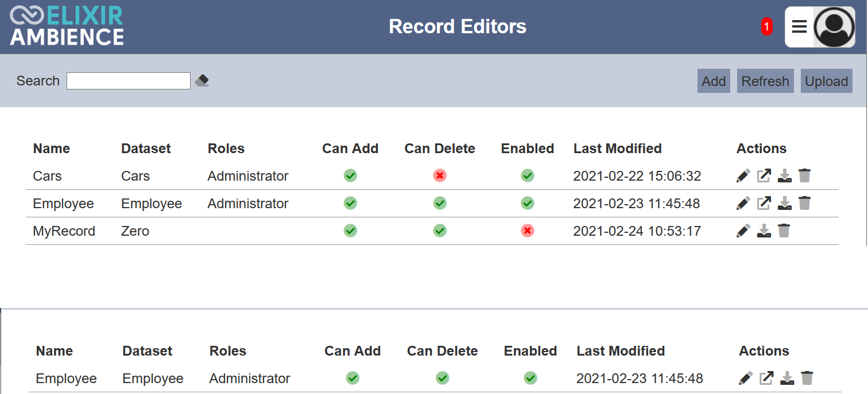Delete the Employee record in the first table
This screenshot has width=868, height=394.
coord(804,203)
